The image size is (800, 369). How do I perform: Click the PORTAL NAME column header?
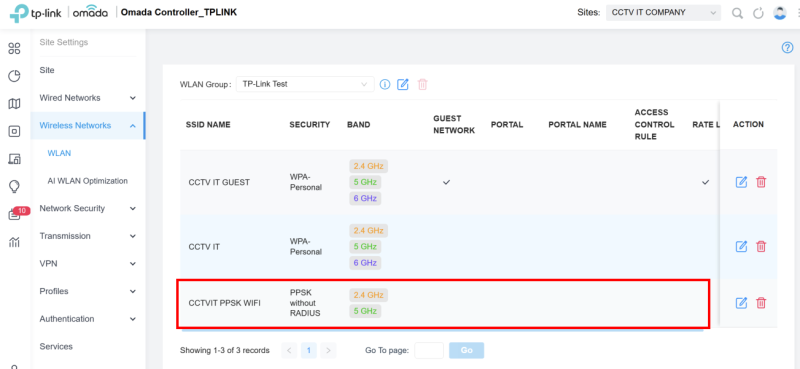tap(578, 125)
